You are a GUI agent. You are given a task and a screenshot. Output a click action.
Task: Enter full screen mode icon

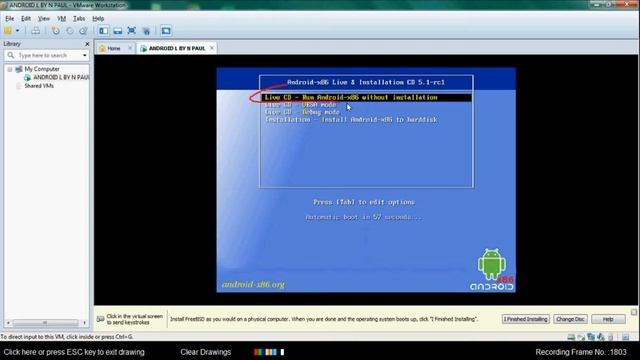point(131,31)
